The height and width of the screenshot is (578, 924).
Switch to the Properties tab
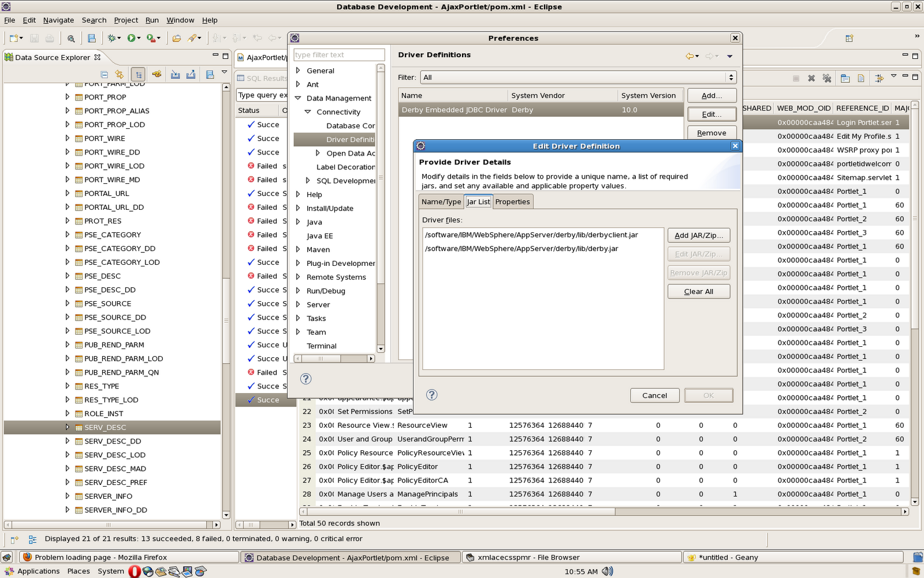[512, 202]
